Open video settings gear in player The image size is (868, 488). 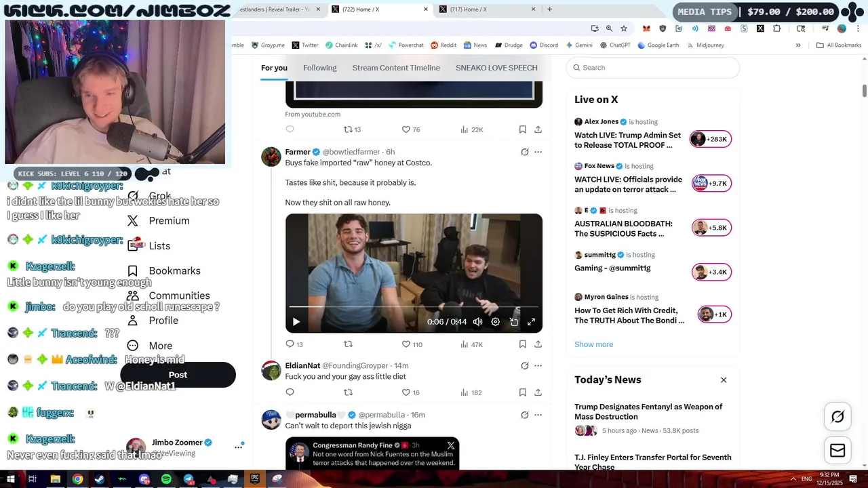[x=495, y=322]
